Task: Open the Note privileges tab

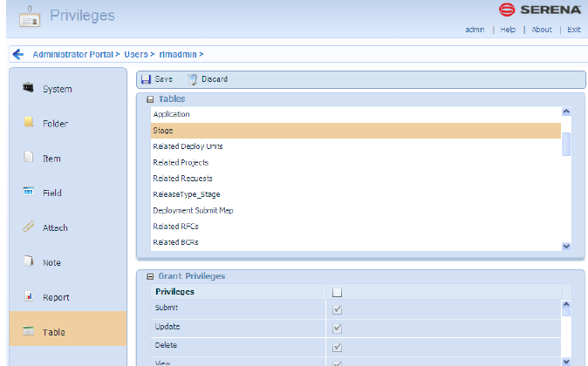Action: [x=68, y=262]
